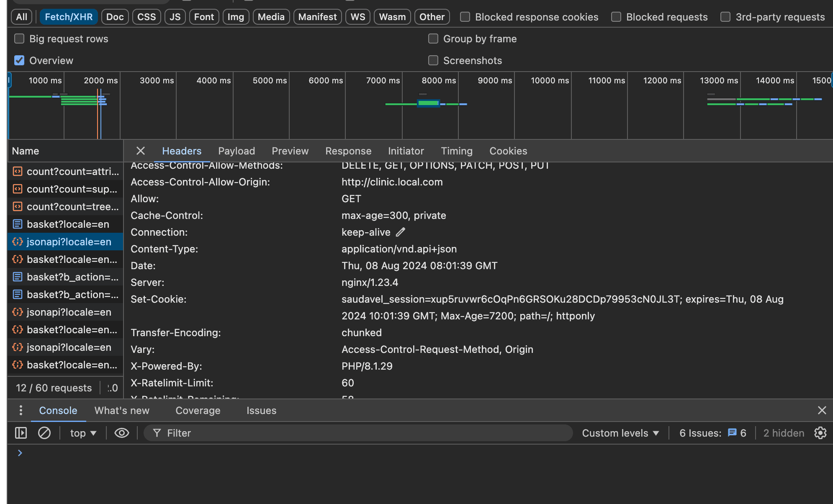833x504 pixels.
Task: Open console settings gear icon
Action: point(820,433)
